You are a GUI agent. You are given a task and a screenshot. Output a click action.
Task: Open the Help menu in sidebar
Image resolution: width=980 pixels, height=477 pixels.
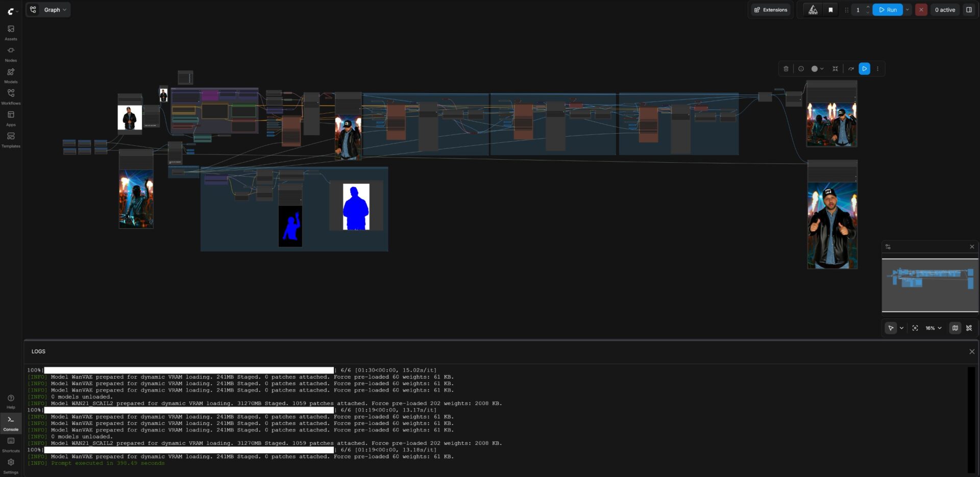pos(11,401)
